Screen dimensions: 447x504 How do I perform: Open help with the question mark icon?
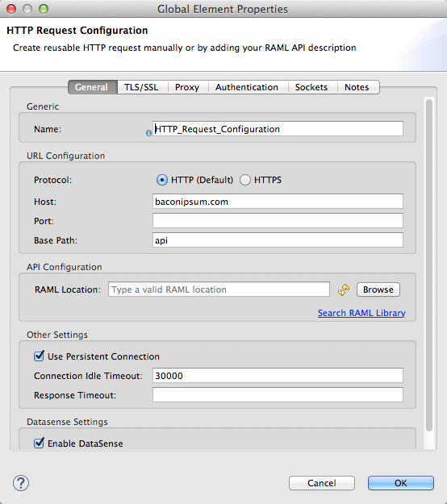click(21, 483)
